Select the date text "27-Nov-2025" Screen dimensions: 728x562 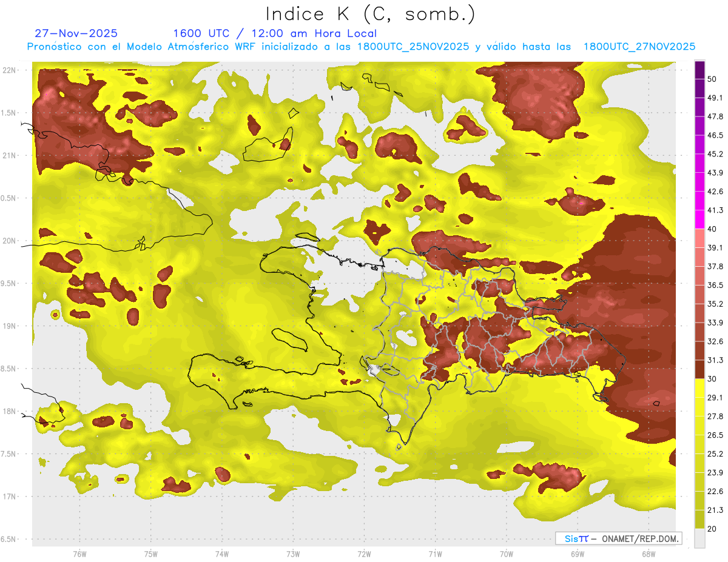click(x=76, y=33)
